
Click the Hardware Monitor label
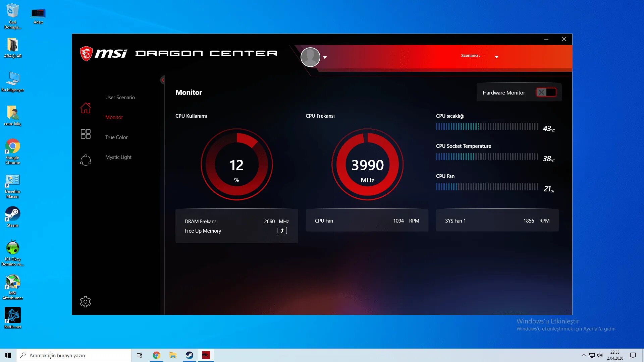[503, 93]
